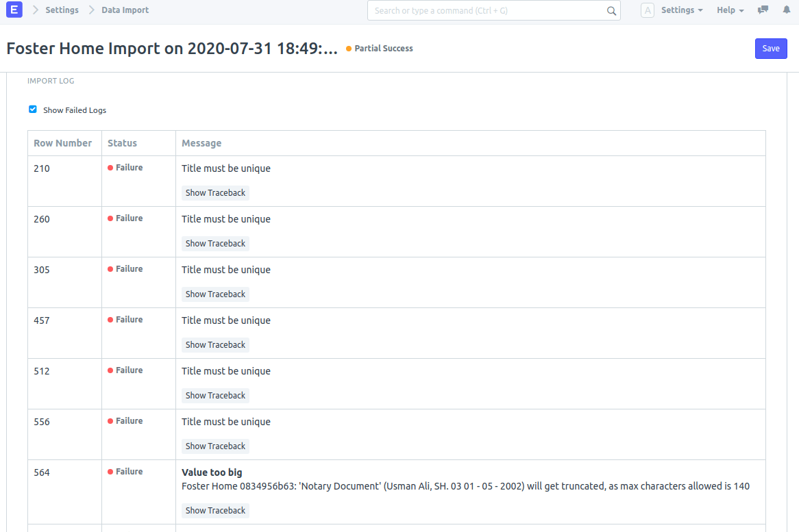The width and height of the screenshot is (799, 532).
Task: Show Traceback for row 556
Action: (215, 446)
